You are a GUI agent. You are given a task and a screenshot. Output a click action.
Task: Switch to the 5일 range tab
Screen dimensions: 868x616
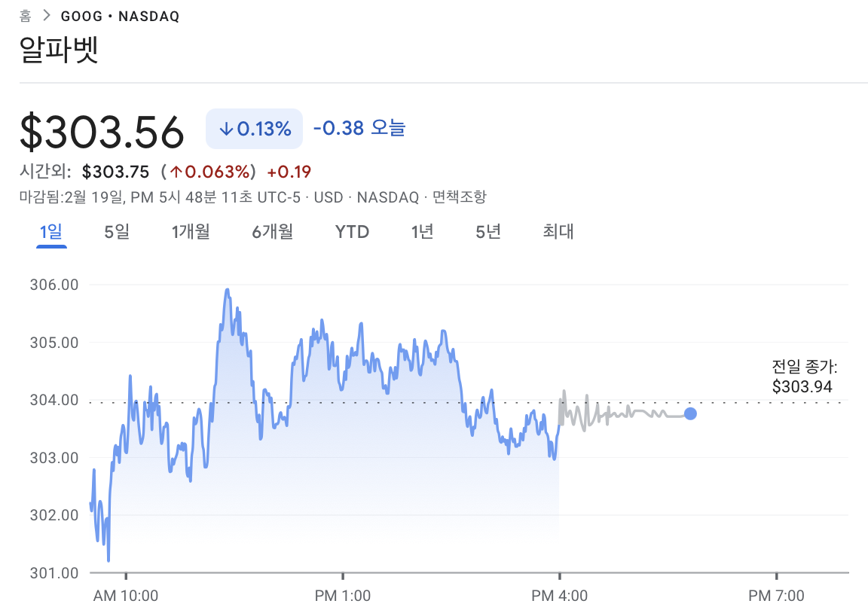[x=117, y=232]
